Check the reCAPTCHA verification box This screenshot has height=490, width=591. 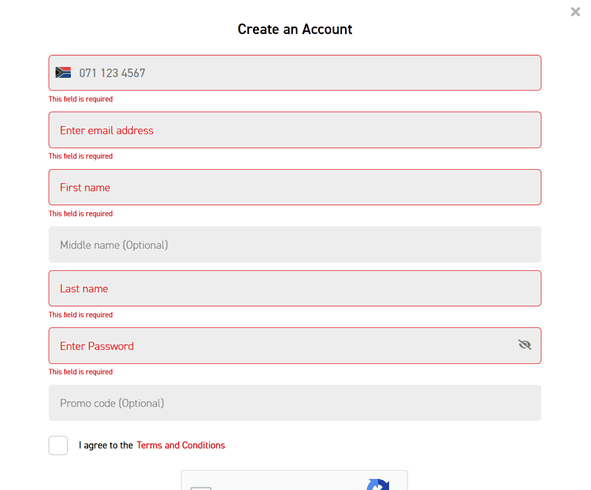click(x=201, y=488)
